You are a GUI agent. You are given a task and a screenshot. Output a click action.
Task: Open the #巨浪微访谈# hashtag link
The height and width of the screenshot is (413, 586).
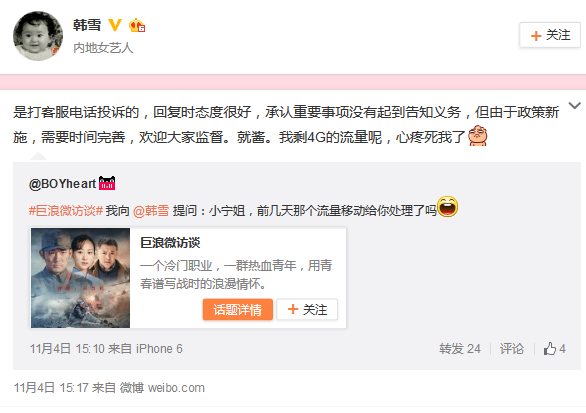coord(66,211)
